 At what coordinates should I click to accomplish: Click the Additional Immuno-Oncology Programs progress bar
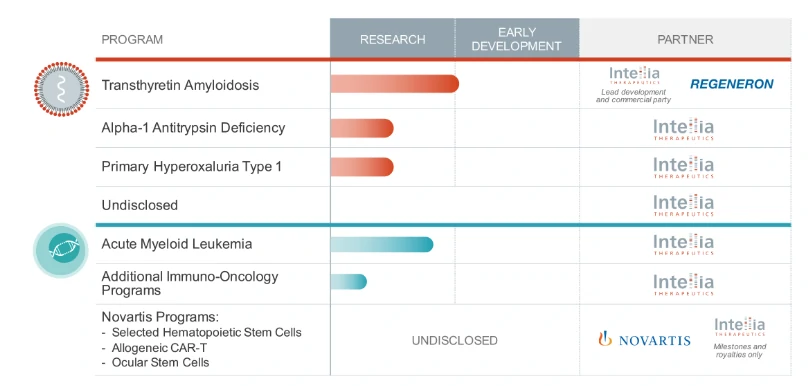click(349, 282)
